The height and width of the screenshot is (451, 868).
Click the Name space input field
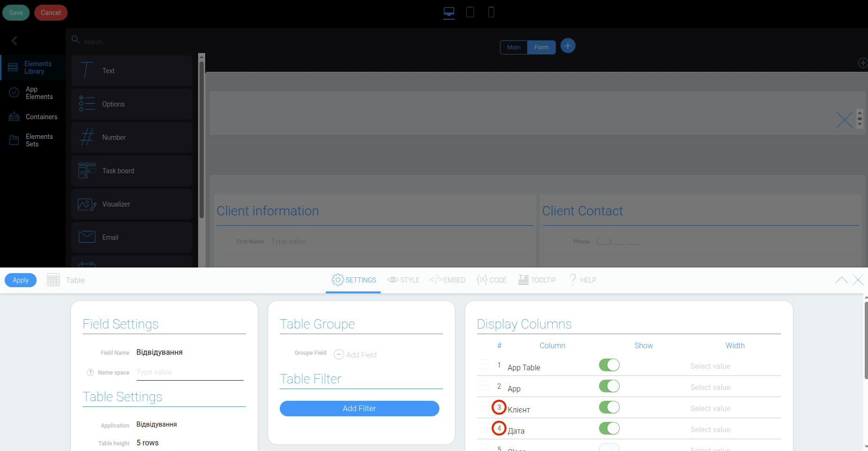pos(190,372)
